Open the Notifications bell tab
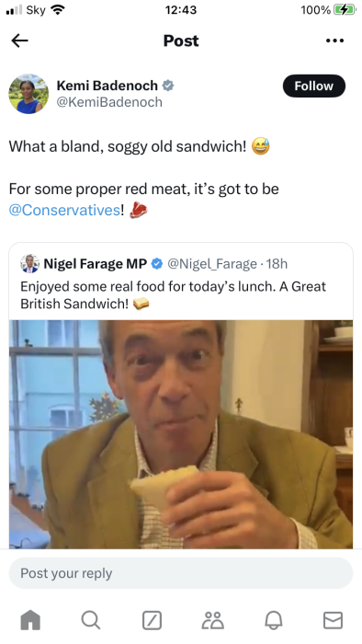Screen dimensions: 362x644 273,620
